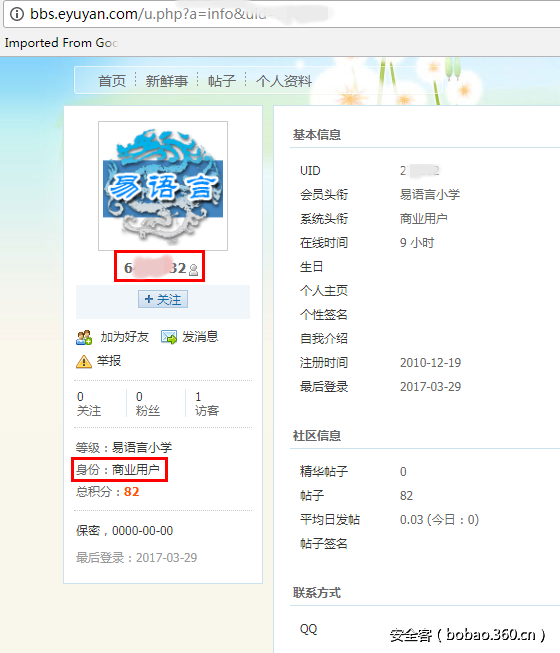Viewport: 560px width, 653px height.
Task: Click the 注册时间 value 2010-12-19
Action: tap(431, 363)
